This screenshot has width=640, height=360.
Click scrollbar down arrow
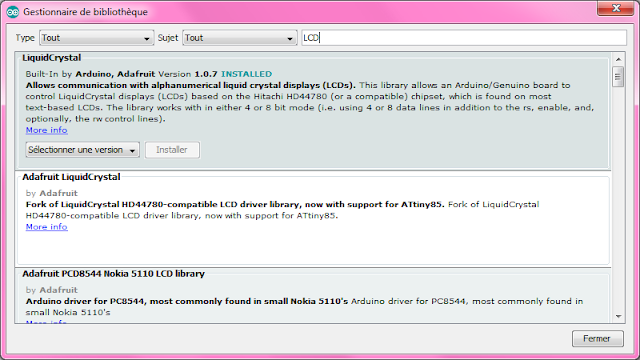coord(618,316)
